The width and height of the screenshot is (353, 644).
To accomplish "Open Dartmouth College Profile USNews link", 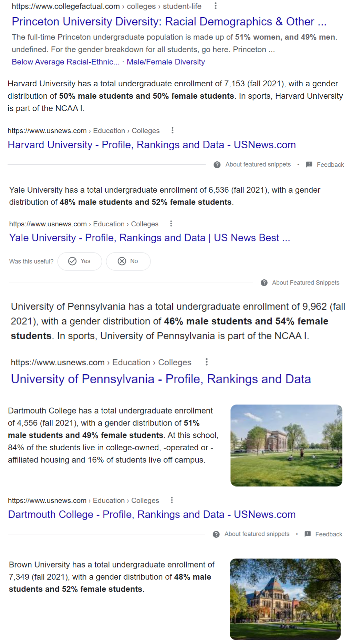I will pos(152,514).
